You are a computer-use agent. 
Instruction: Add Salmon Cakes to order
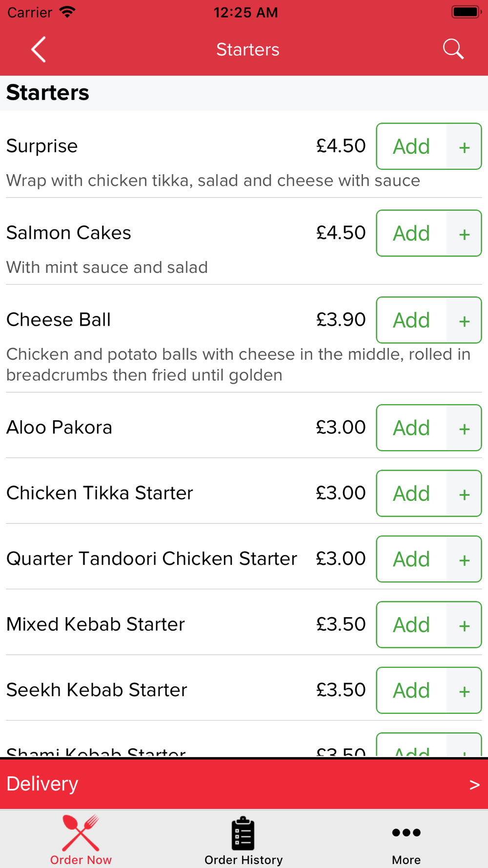411,233
